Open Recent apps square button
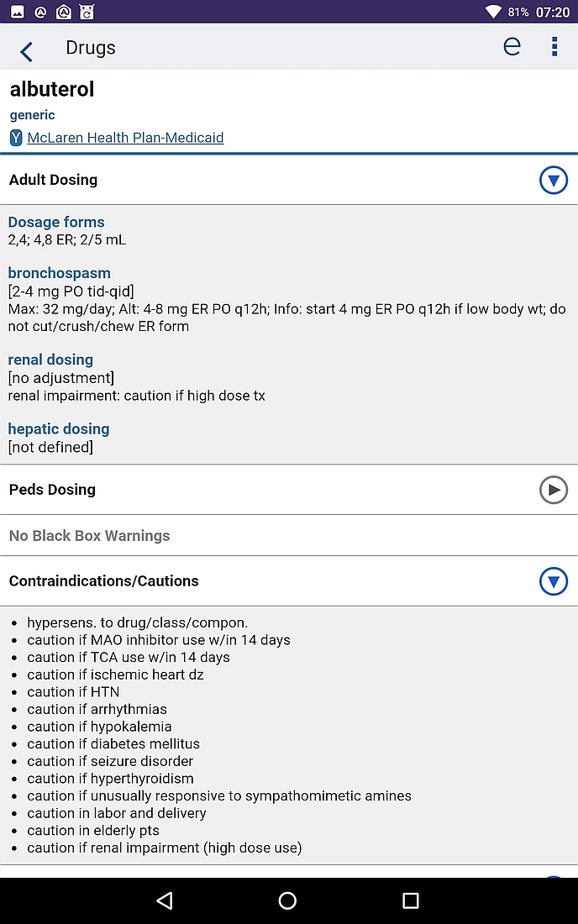 [x=410, y=900]
